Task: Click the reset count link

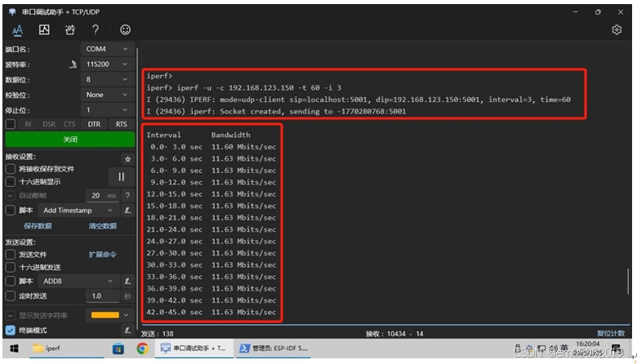Action: tap(611, 333)
